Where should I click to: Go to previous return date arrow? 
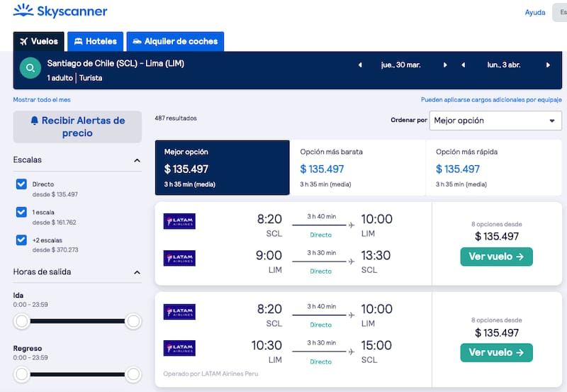(x=463, y=65)
